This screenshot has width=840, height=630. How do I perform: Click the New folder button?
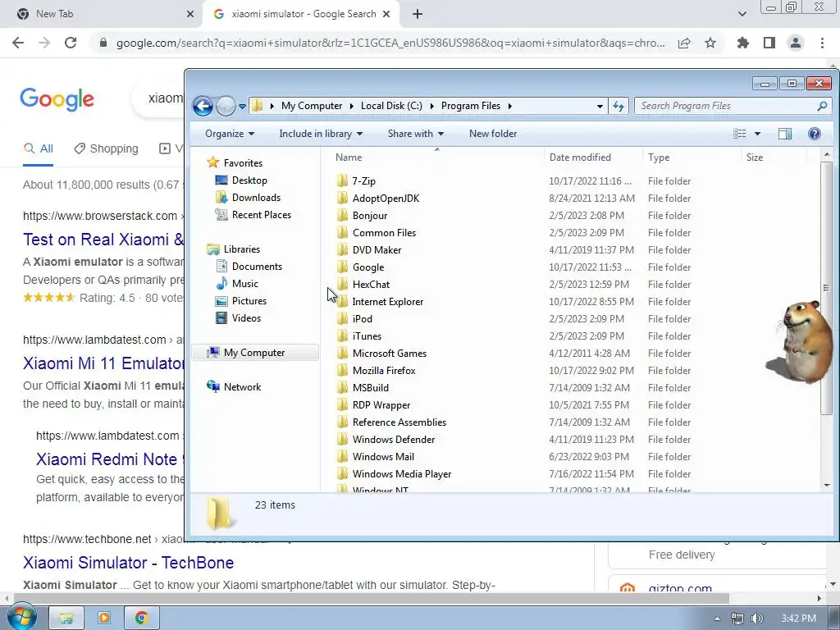click(x=493, y=134)
